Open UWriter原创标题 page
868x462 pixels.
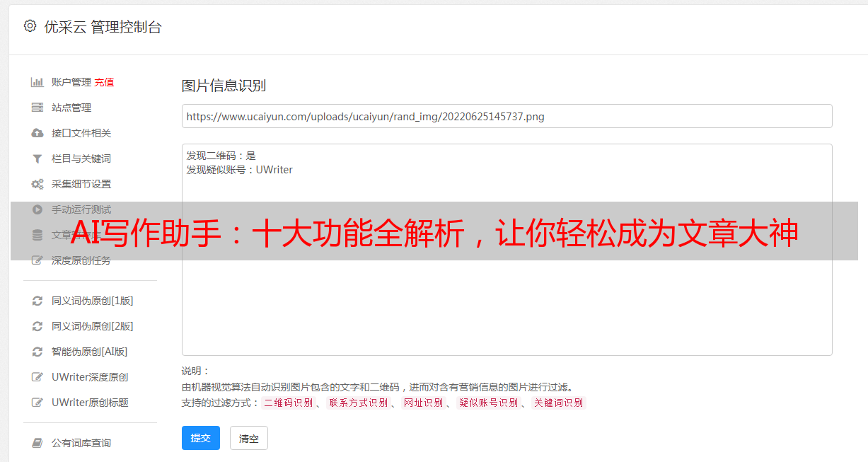(x=90, y=403)
